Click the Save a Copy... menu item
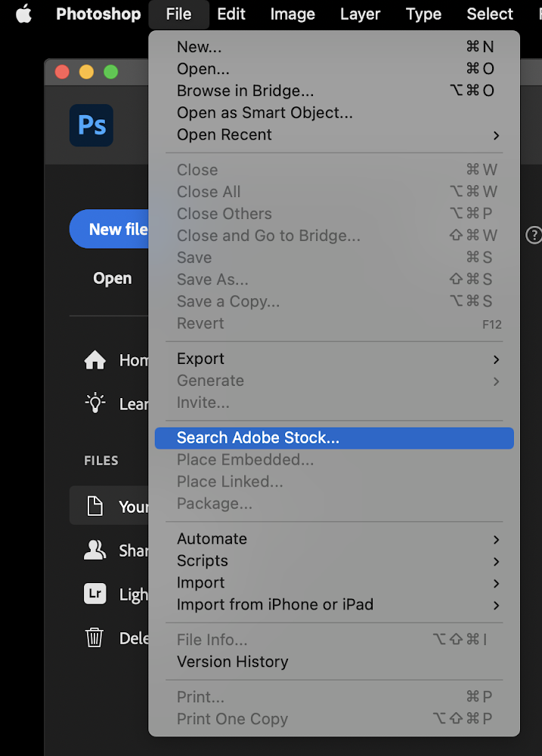 [334, 301]
